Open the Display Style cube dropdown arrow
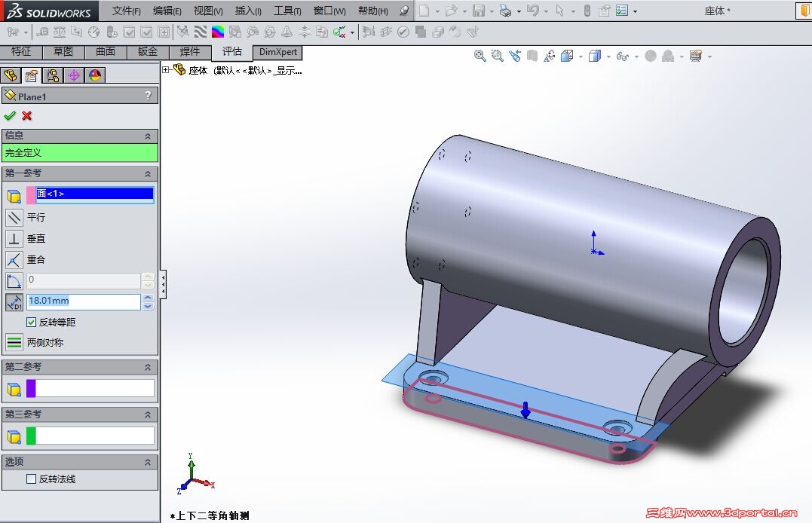This screenshot has height=523, width=812. click(x=608, y=57)
